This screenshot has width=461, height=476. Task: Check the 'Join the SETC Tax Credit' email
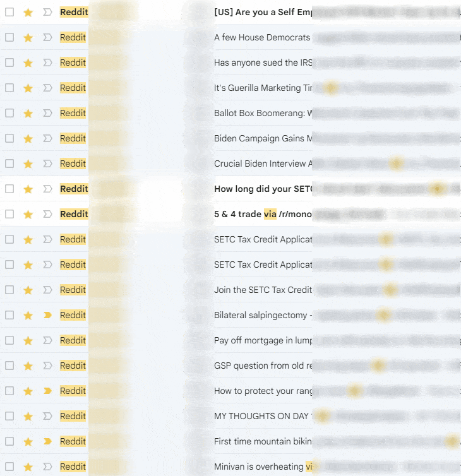[9, 290]
